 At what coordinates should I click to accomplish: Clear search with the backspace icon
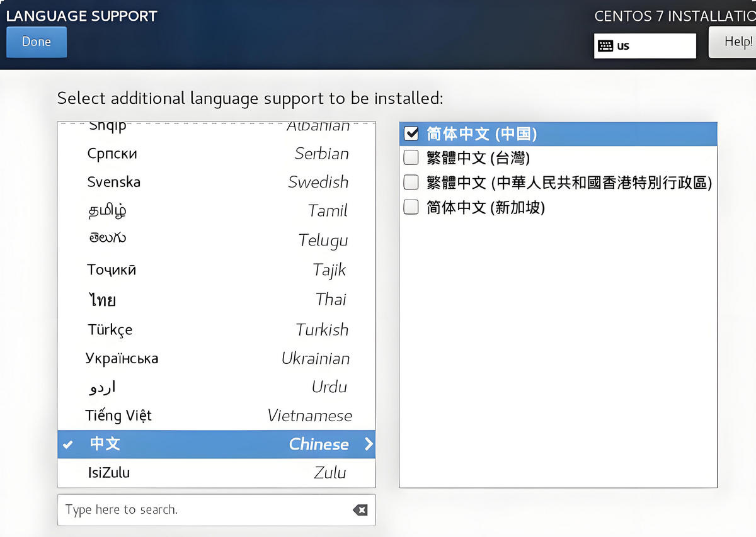[x=360, y=510]
